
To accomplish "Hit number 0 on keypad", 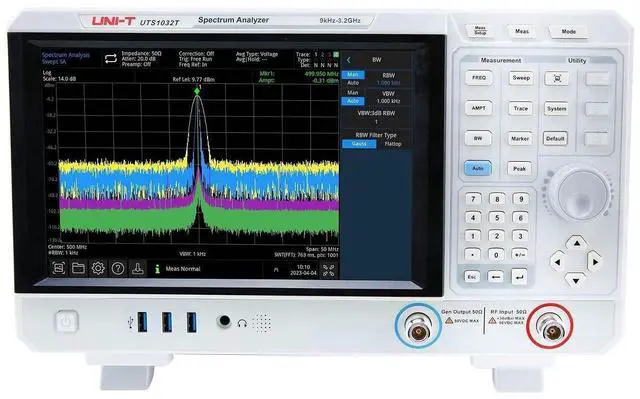I will point(496,255).
